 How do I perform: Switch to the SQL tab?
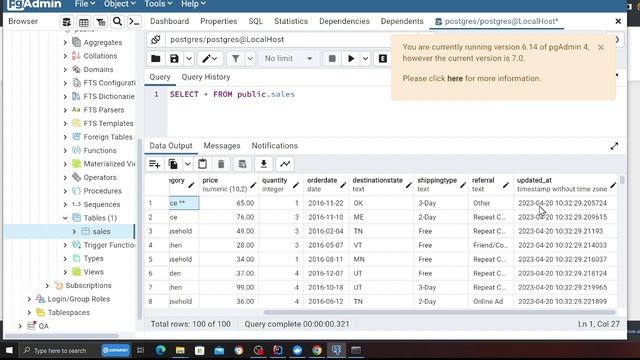pyautogui.click(x=256, y=21)
